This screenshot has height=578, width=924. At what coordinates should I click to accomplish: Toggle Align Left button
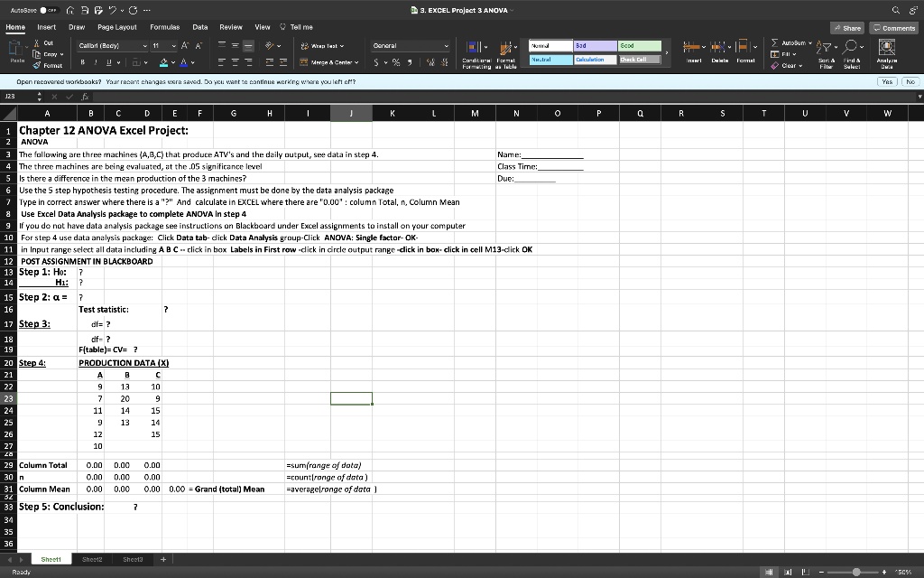click(222, 62)
